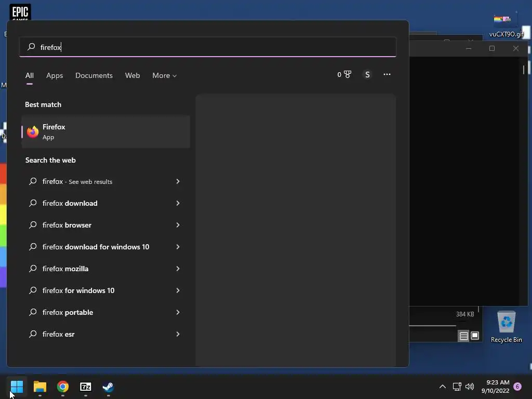Switch background window to large icons view

(475, 336)
